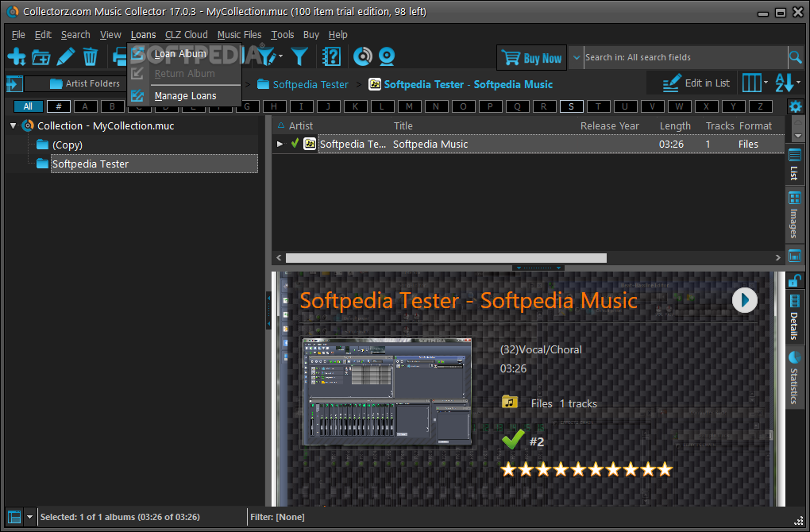Click the green checkmark collection status icon
Image resolution: width=810 pixels, height=532 pixels.
pyautogui.click(x=513, y=440)
